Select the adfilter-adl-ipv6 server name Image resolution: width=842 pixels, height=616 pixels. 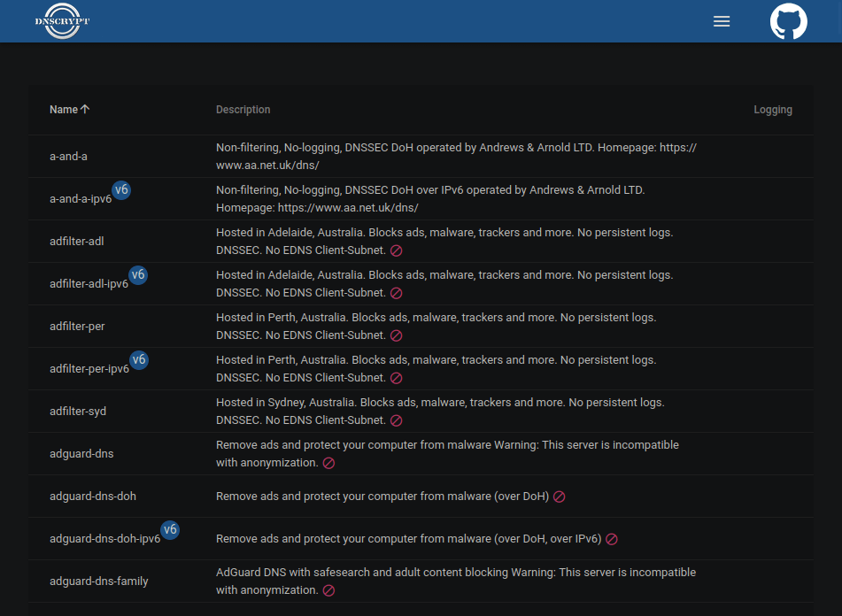(89, 283)
